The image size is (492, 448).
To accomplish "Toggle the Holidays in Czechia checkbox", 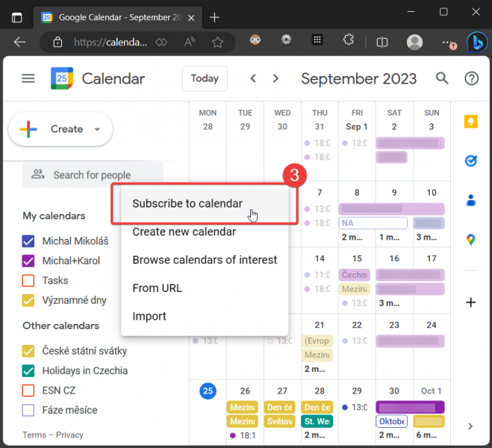I will tap(28, 371).
